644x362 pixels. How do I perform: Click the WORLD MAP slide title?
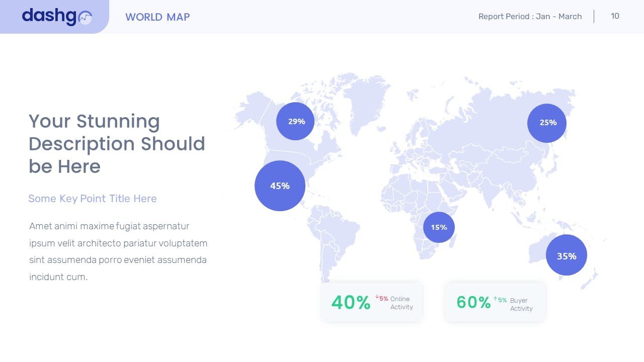tap(157, 17)
